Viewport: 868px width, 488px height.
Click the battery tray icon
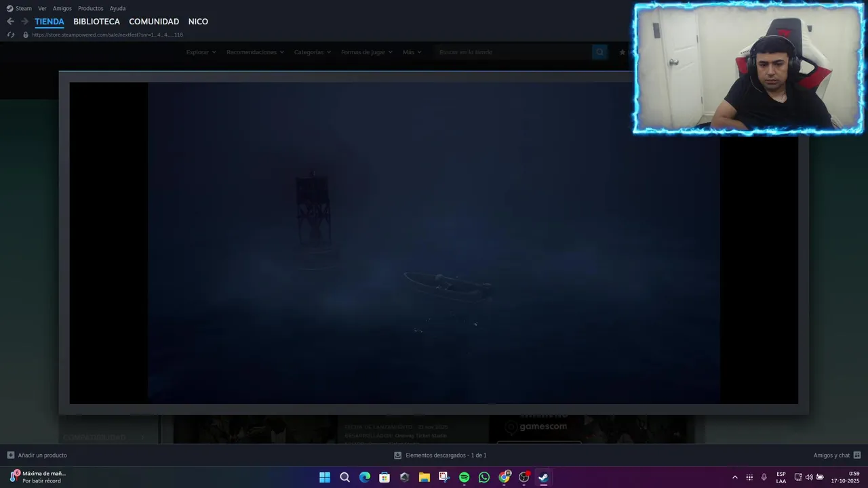(x=820, y=477)
